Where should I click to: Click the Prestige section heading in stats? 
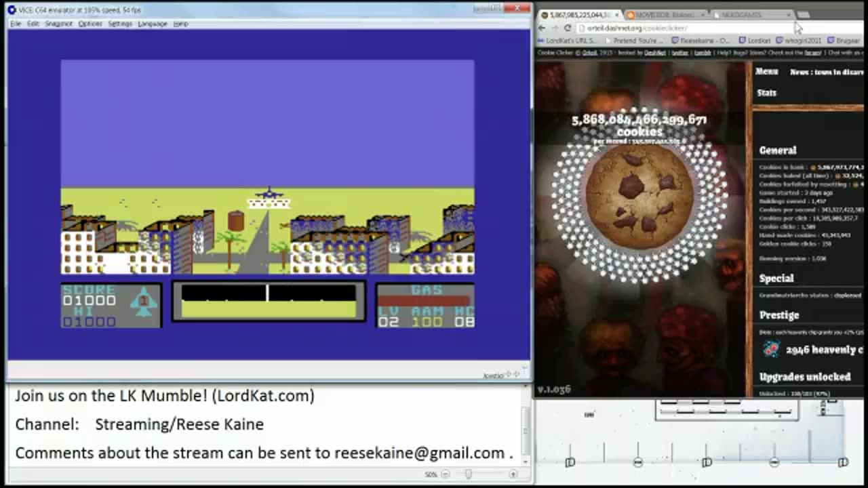[x=779, y=315]
